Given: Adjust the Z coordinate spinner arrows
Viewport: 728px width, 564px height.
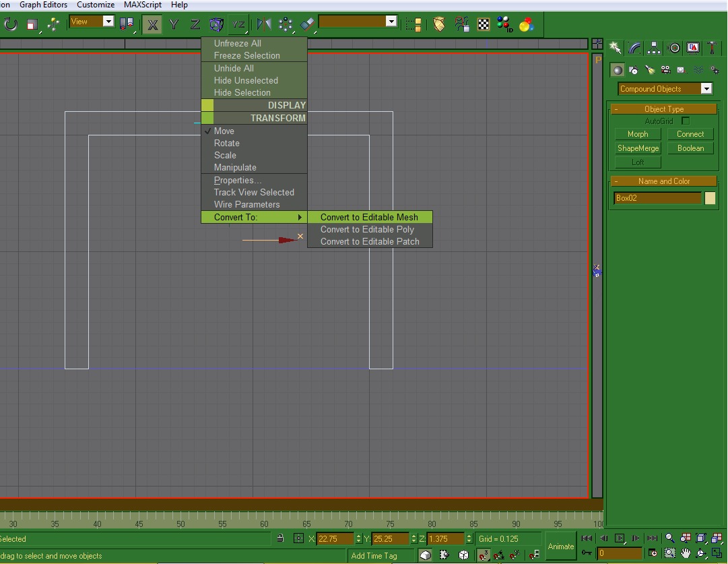Looking at the screenshot, I should coord(469,538).
